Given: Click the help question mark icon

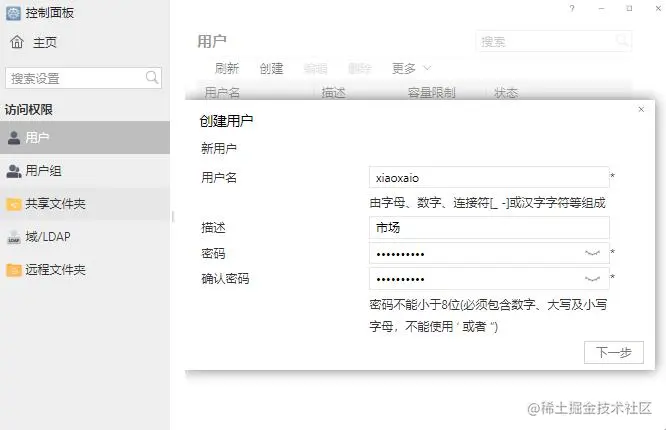Looking at the screenshot, I should tap(572, 8).
